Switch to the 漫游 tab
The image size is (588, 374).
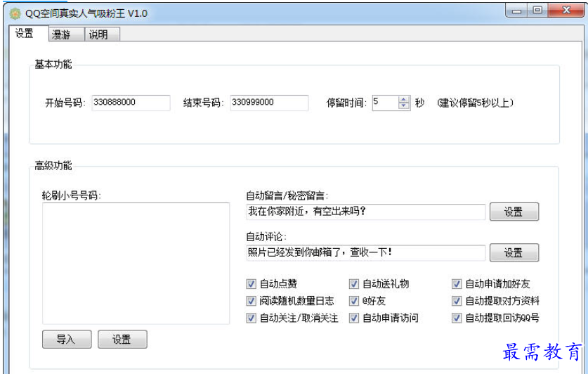pos(66,34)
